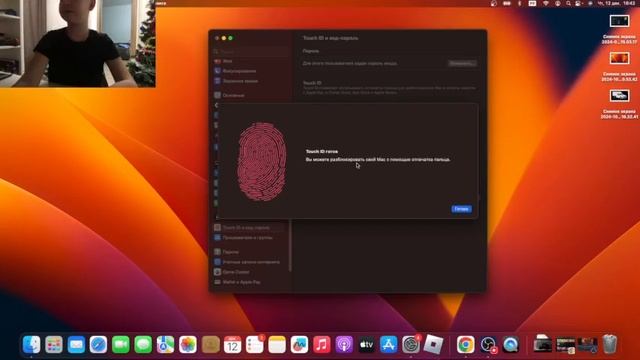Open Messages from the Dock

[x=143, y=344]
